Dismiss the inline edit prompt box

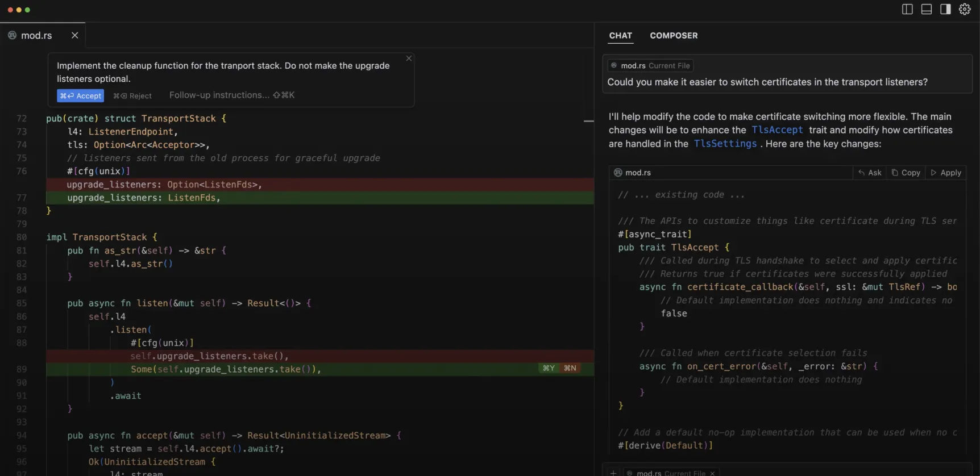click(408, 59)
